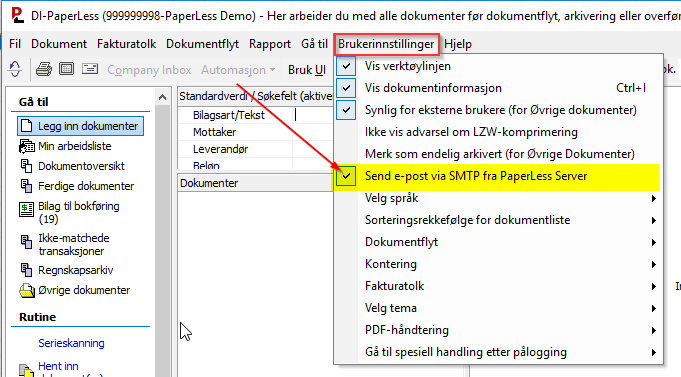Click the Bilagsart/Tekst input field
681x377 pixels.
point(313,115)
